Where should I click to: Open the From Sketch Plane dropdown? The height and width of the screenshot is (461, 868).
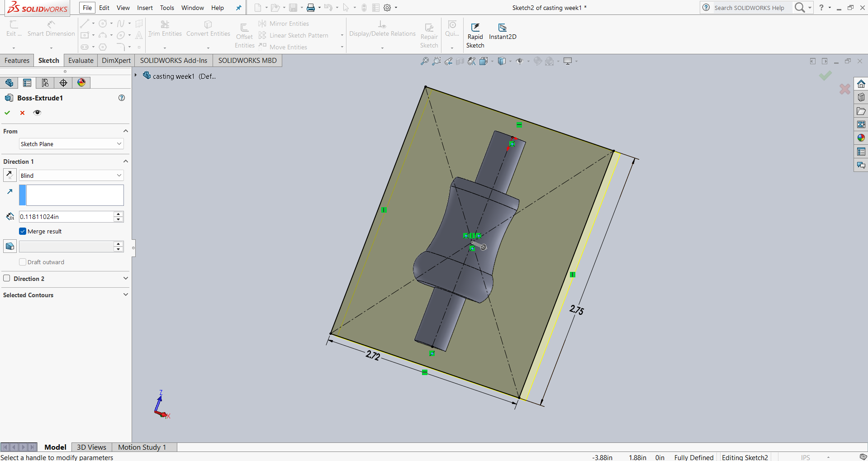pos(71,144)
